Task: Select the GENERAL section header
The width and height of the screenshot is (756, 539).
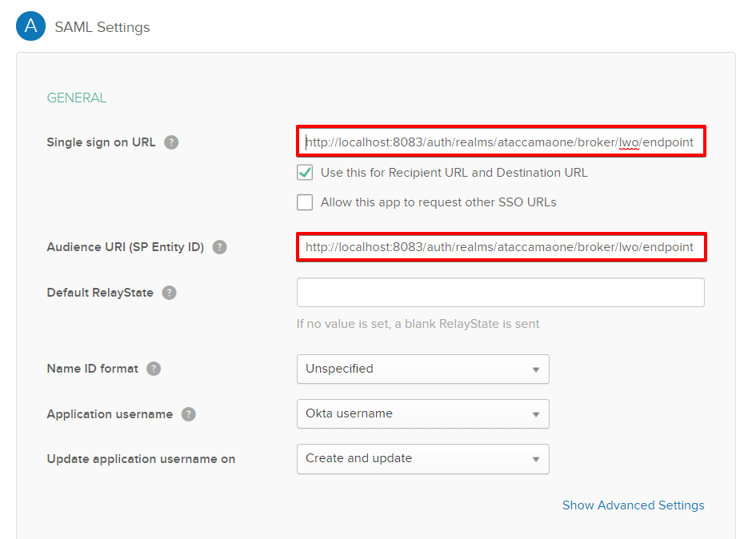Action: click(77, 98)
